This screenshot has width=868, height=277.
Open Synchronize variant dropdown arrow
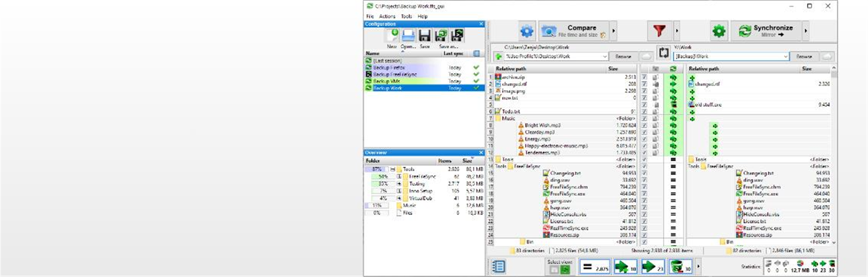pyautogui.click(x=806, y=31)
